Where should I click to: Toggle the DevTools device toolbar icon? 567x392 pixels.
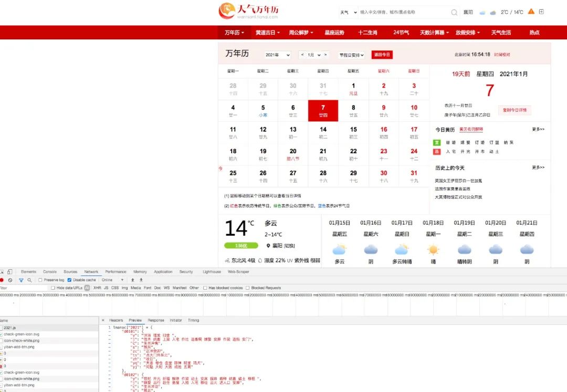coord(10,272)
